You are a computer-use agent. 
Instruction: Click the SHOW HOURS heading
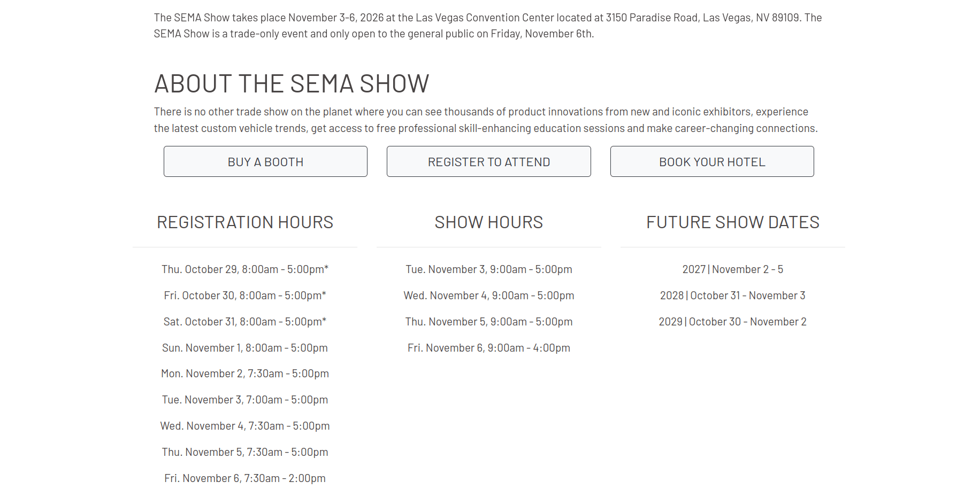click(x=488, y=222)
